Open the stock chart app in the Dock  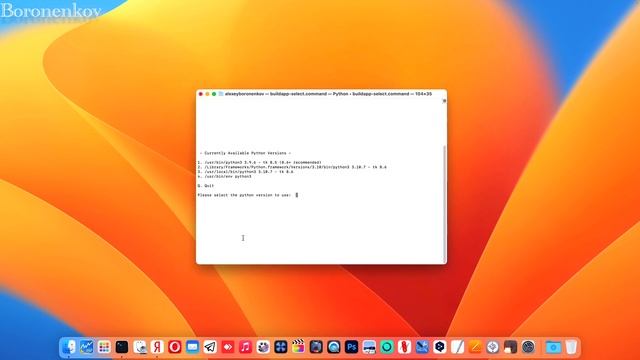87,347
